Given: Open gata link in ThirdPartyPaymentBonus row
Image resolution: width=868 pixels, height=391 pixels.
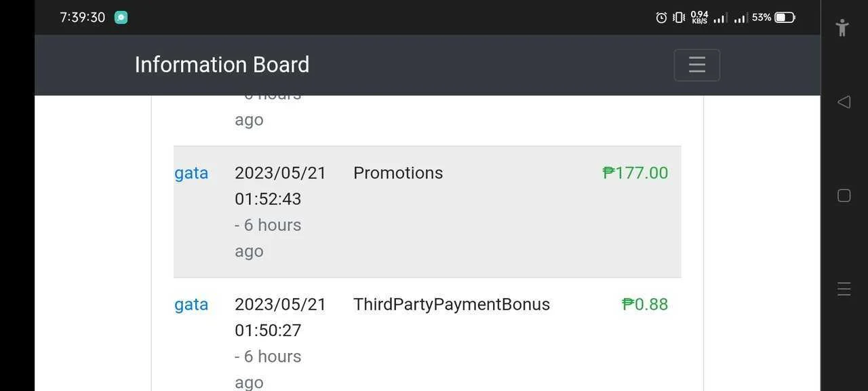Looking at the screenshot, I should coord(191,305).
